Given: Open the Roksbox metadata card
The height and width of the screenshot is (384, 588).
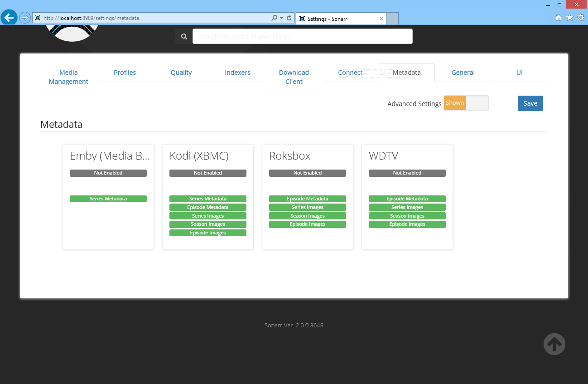Looking at the screenshot, I should 308,197.
